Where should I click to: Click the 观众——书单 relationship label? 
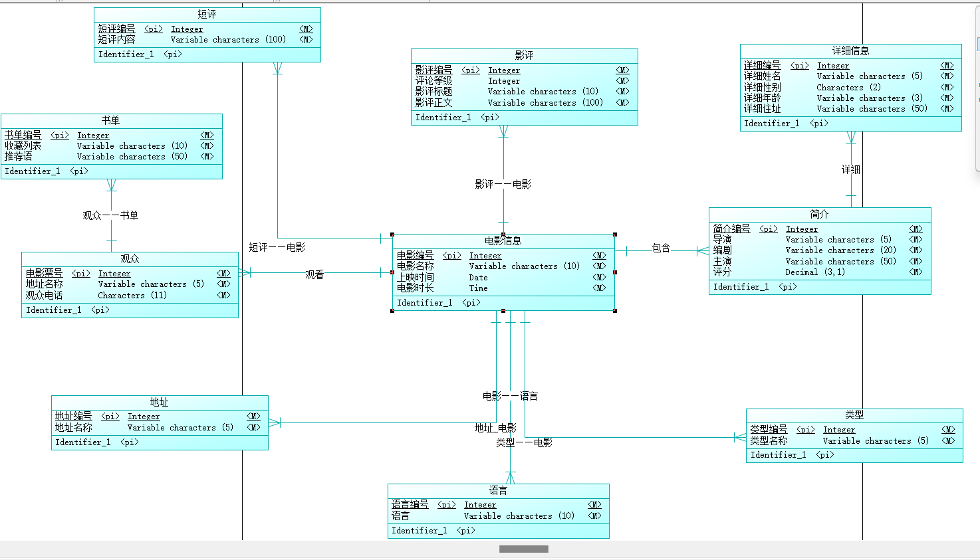[110, 215]
